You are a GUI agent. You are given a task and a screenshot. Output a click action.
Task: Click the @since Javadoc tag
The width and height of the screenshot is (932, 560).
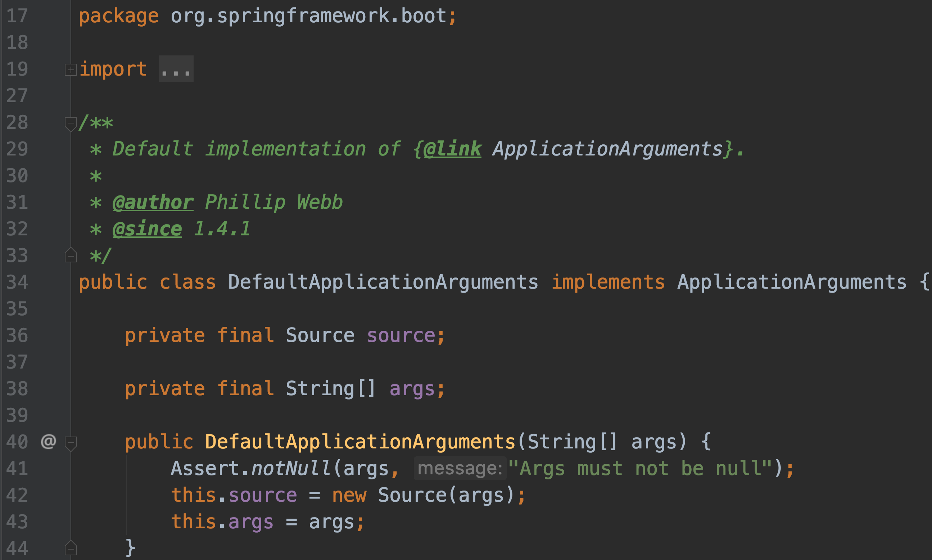pyautogui.click(x=147, y=229)
